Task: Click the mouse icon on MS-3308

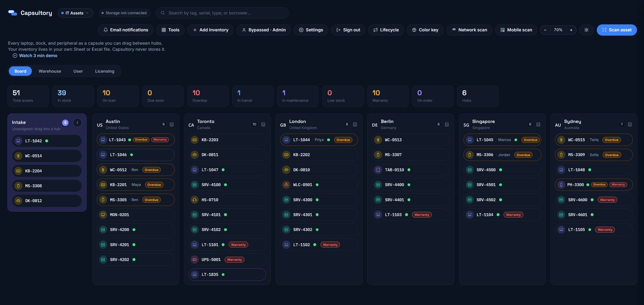Action: [18, 186]
